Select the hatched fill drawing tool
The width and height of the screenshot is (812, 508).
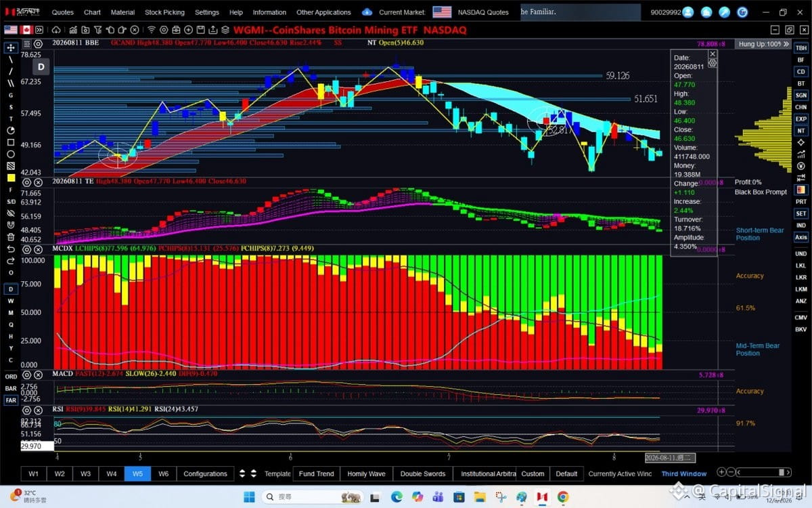[x=11, y=166]
